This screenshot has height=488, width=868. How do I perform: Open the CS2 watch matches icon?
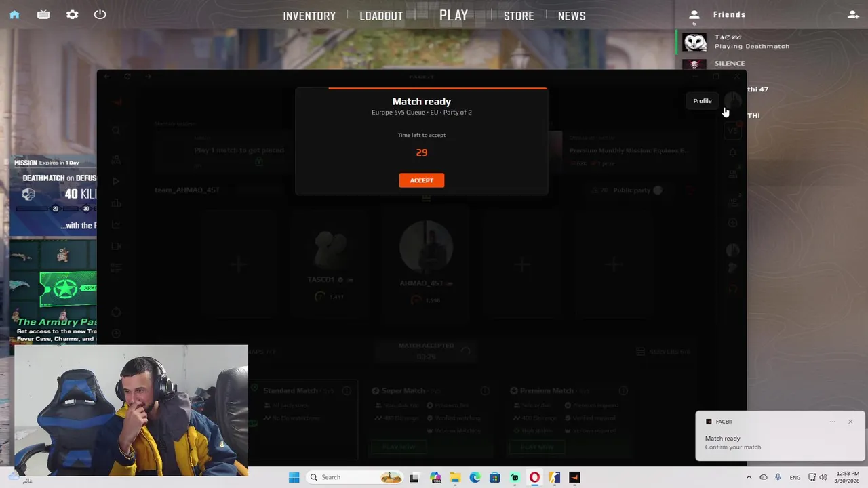(43, 14)
